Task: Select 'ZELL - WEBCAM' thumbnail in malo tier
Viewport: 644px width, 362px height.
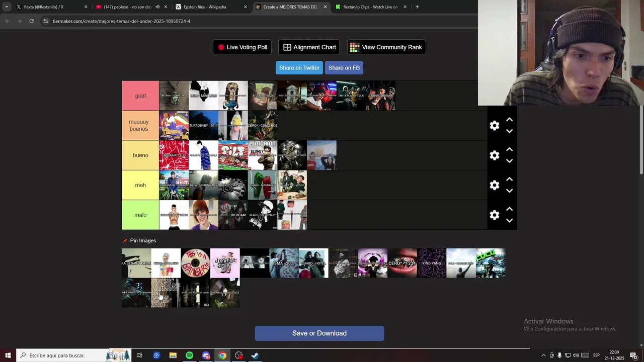Action: point(233,215)
